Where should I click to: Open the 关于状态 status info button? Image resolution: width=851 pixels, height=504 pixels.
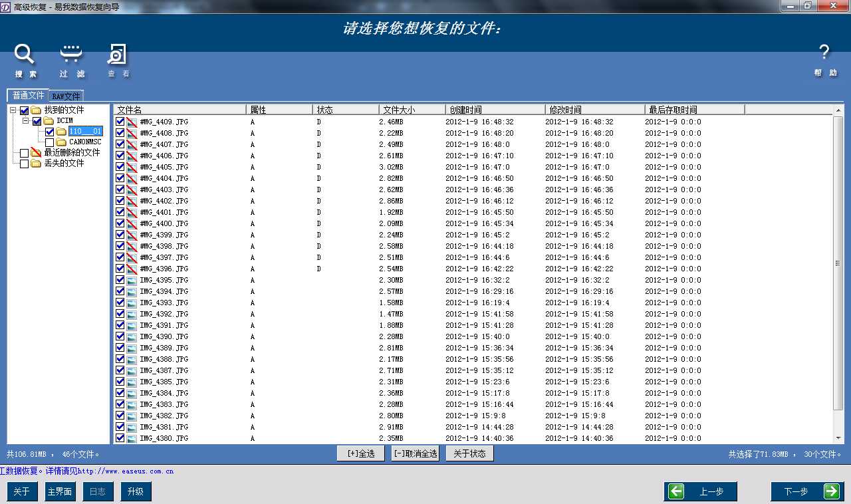[469, 453]
